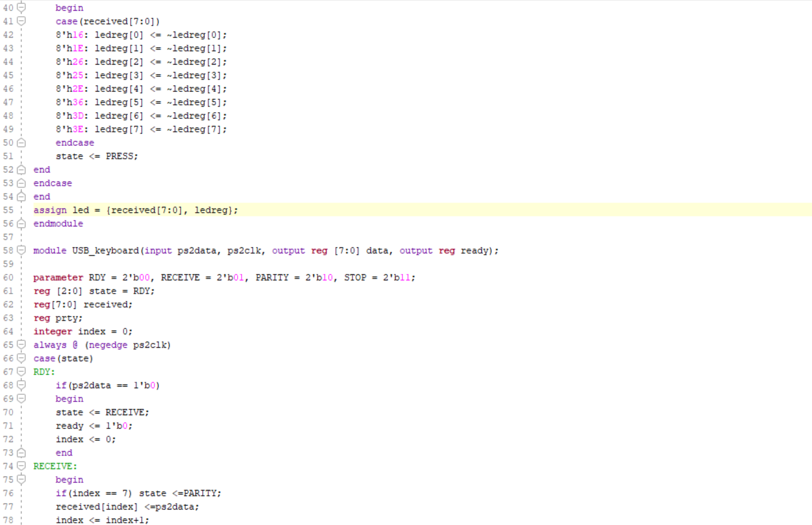This screenshot has height=525, width=812.
Task: Click the fold end marker at line 73
Action: pyautogui.click(x=21, y=453)
